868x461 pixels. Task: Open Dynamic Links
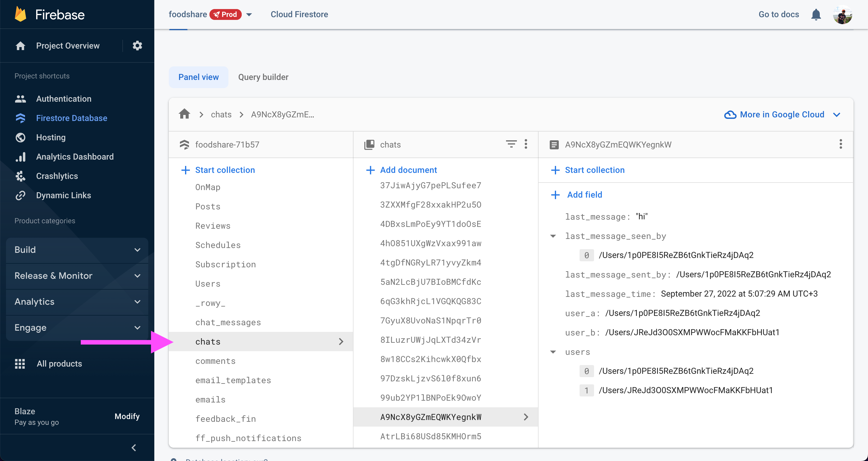coord(63,195)
